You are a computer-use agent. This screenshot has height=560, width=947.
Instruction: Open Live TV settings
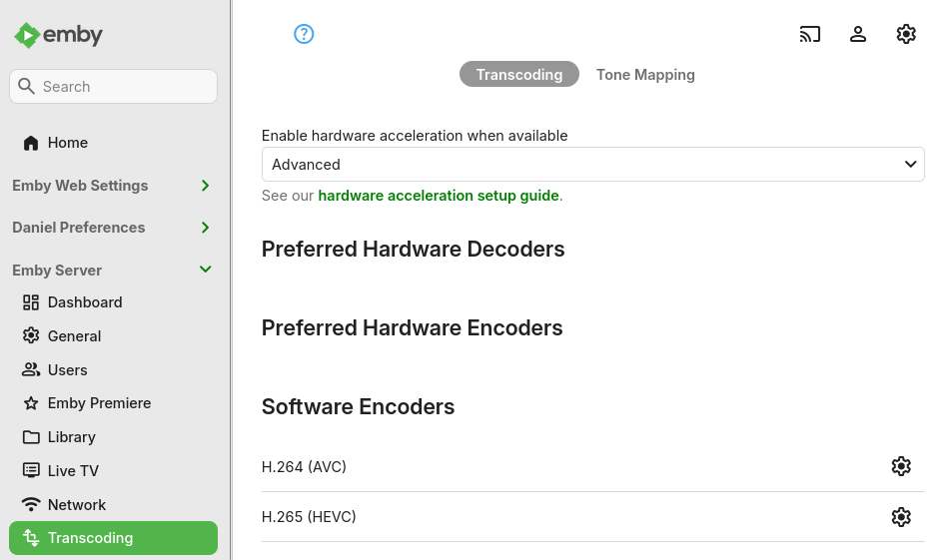pyautogui.click(x=73, y=471)
